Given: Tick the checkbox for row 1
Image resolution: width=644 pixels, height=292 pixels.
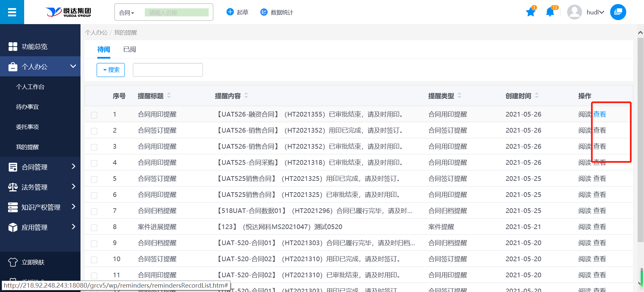Looking at the screenshot, I should coord(94,115).
